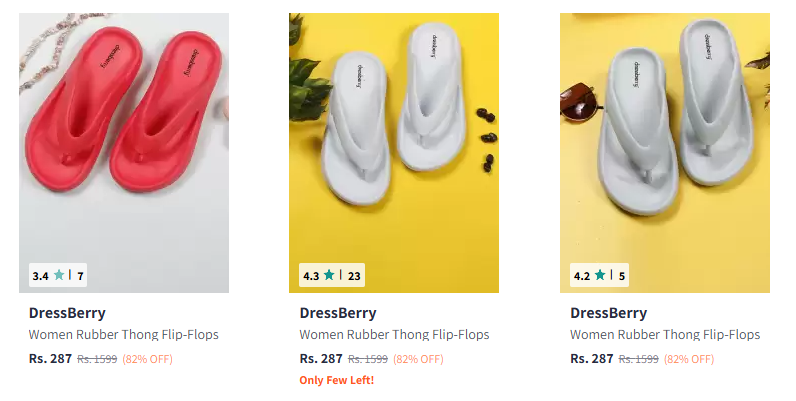This screenshot has width=796, height=401.
Task: Open Women Rubber Thong Flip-Flops title of middle product
Action: 394,335
